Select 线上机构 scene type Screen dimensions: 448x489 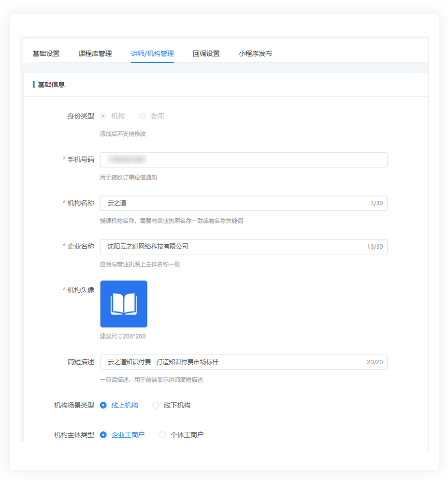[x=103, y=405]
